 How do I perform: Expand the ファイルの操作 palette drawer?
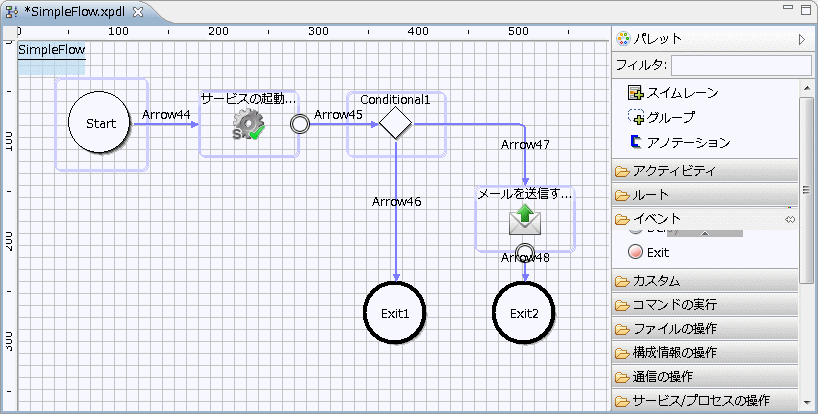tap(705, 328)
